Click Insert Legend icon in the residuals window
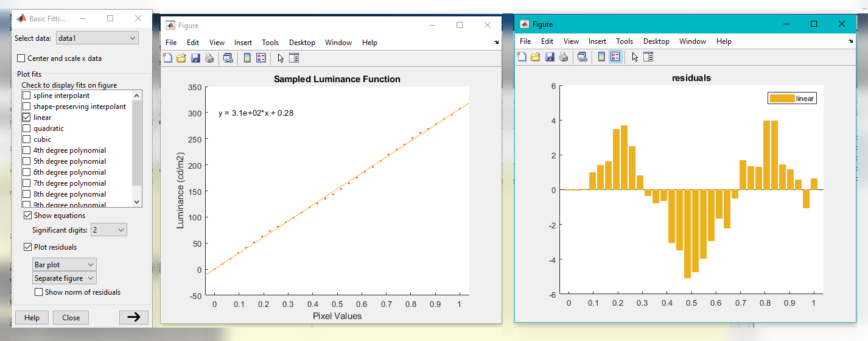The image size is (868, 341). coord(615,57)
